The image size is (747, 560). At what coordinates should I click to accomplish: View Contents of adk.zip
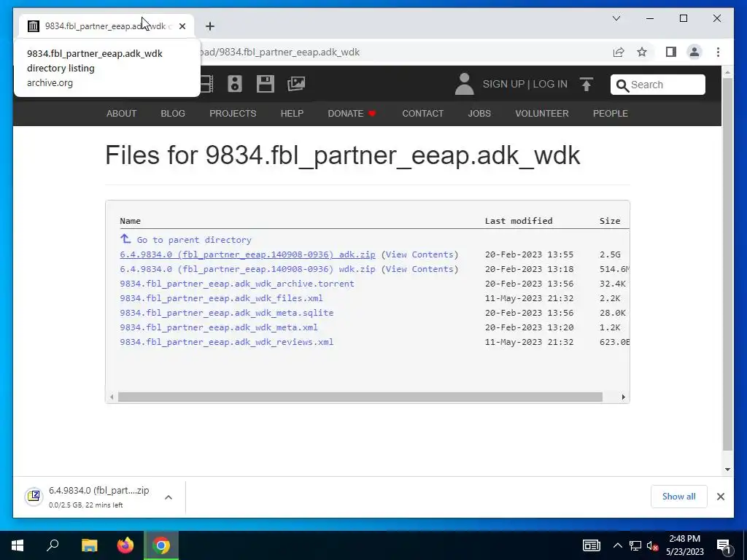pyautogui.click(x=419, y=254)
